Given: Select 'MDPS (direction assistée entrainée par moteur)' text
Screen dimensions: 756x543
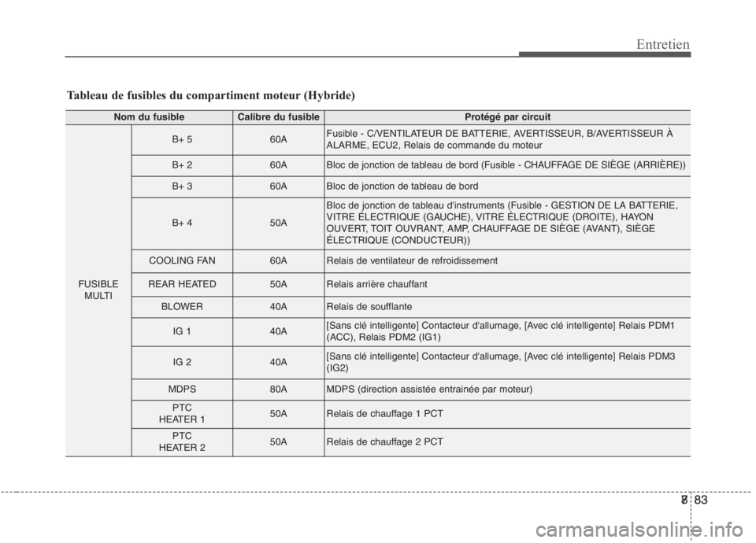Looking at the screenshot, I should point(429,390).
